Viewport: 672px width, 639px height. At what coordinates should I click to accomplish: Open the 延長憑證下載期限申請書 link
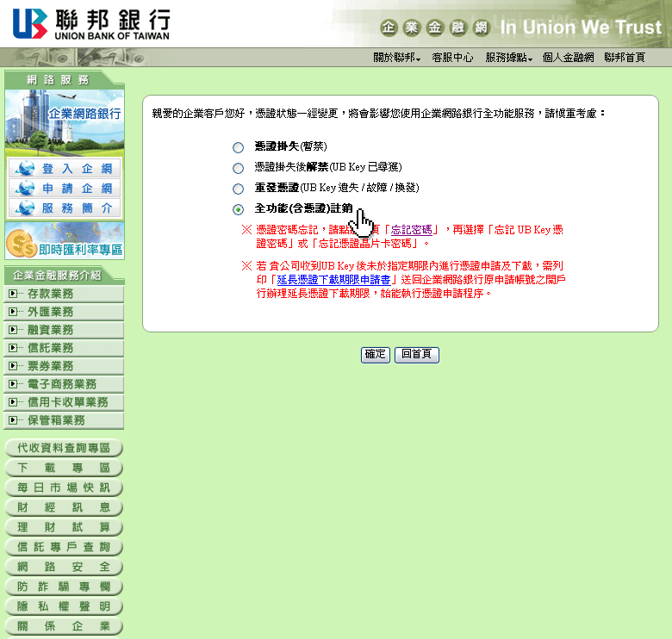pos(334,280)
